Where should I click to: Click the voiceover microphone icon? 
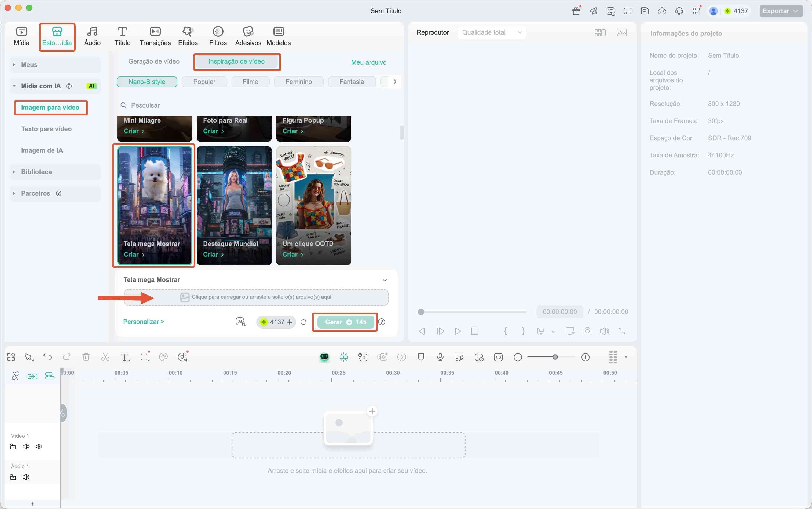coord(440,357)
